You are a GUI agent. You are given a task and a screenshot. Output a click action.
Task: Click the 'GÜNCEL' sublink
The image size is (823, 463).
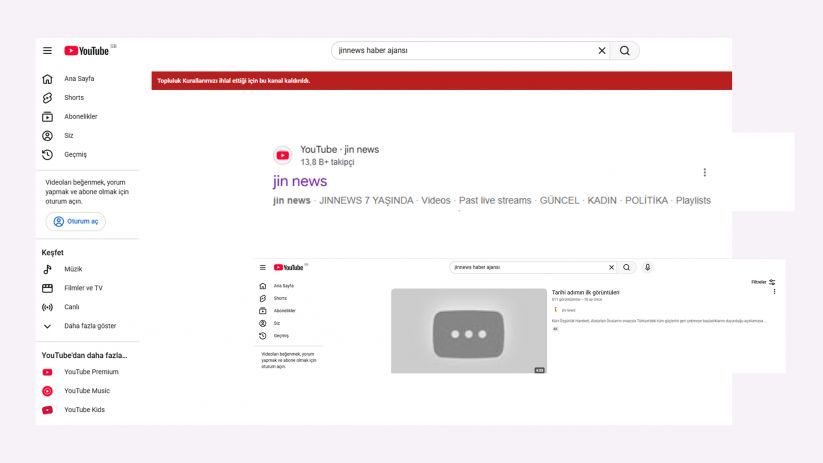560,201
